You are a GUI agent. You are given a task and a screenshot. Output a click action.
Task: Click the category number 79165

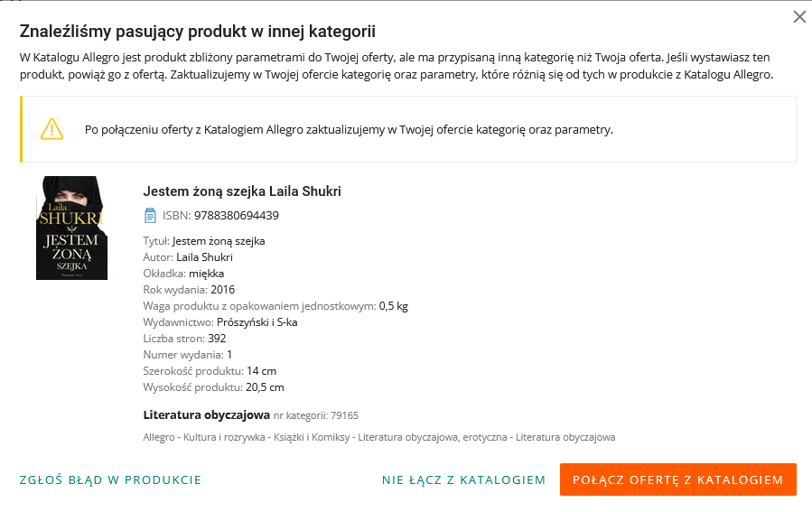tap(343, 416)
